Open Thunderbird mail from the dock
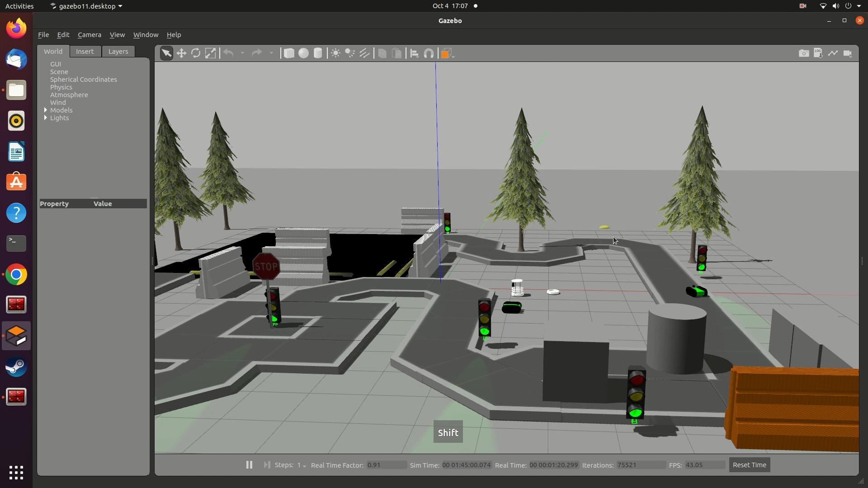The image size is (868, 488). (x=16, y=59)
